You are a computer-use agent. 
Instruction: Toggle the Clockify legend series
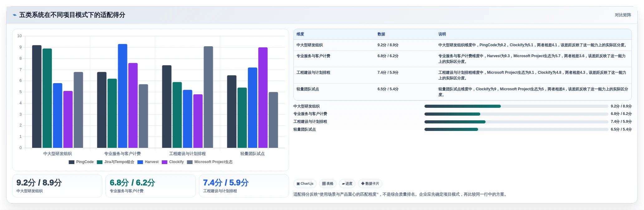[x=173, y=162]
